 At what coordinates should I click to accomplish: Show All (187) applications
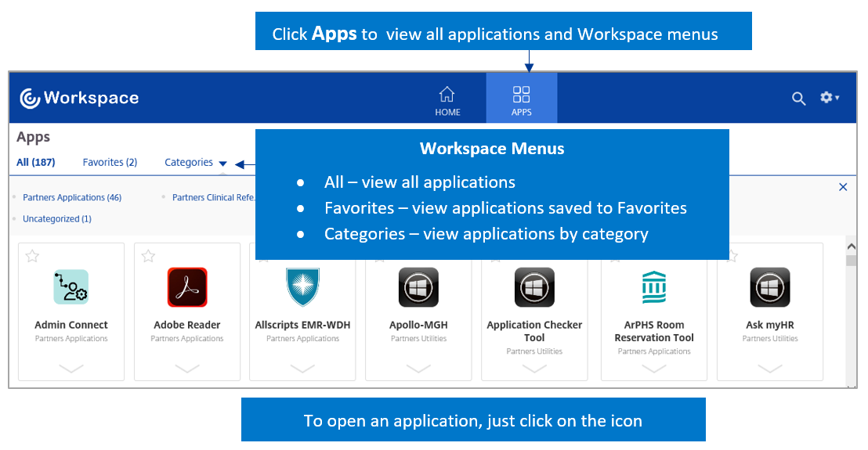36,162
